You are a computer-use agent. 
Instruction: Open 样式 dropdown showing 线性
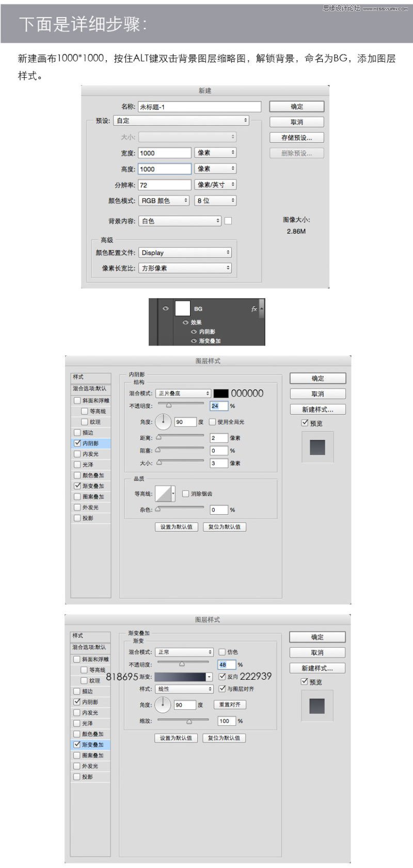pos(184,689)
